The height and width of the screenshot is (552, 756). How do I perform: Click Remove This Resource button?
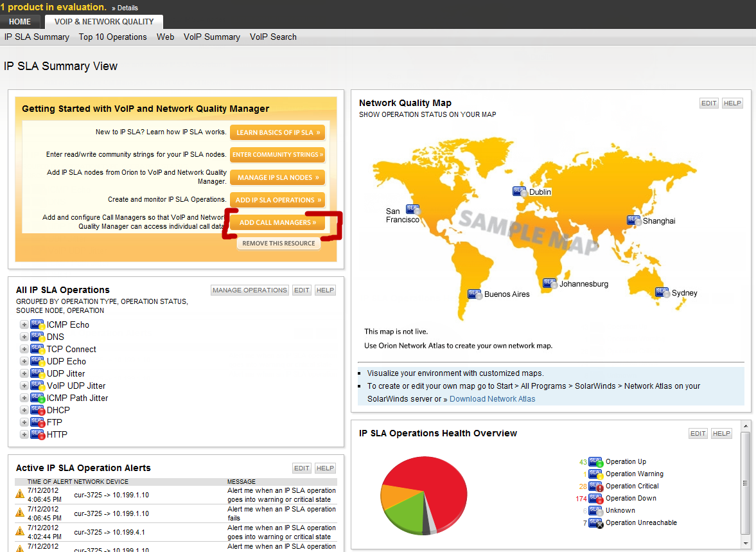pos(279,243)
